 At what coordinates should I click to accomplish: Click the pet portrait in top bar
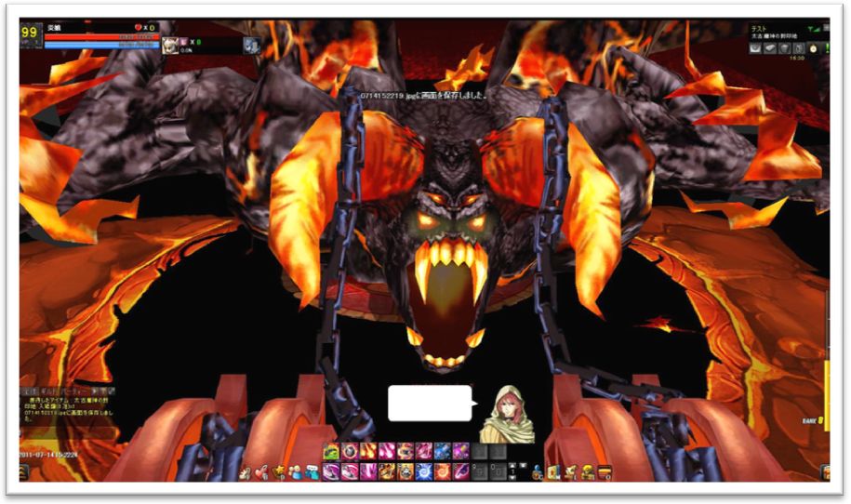pos(170,45)
